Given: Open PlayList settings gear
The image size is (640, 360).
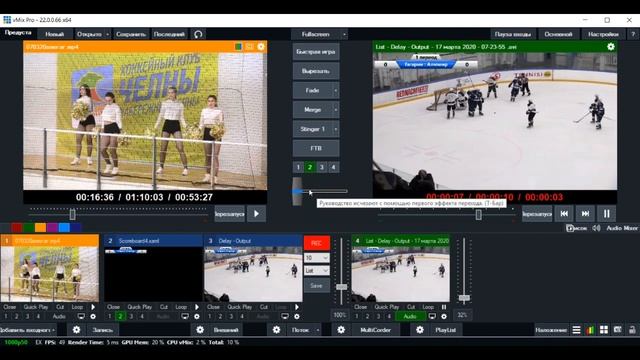Looking at the screenshot, I should pos(420,330).
